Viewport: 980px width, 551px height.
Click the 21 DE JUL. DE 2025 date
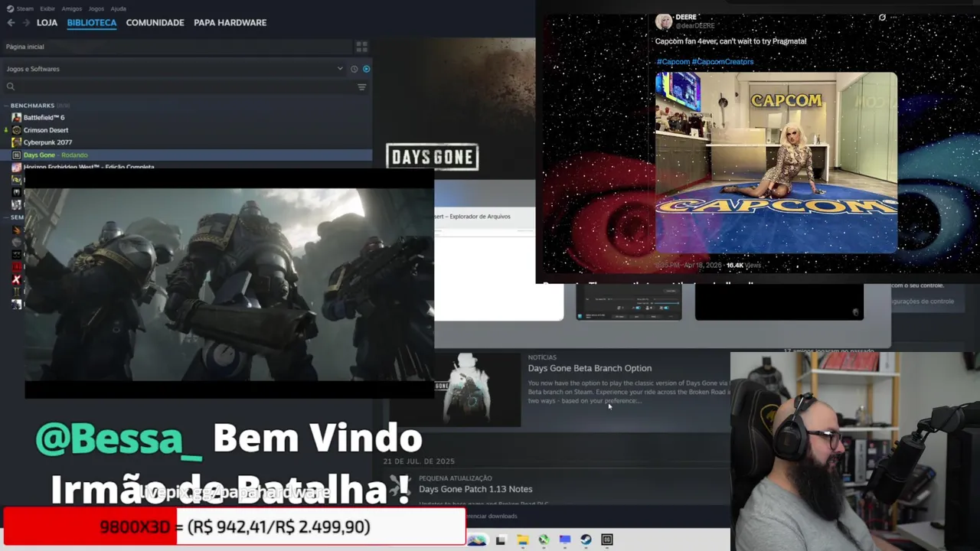click(x=419, y=461)
